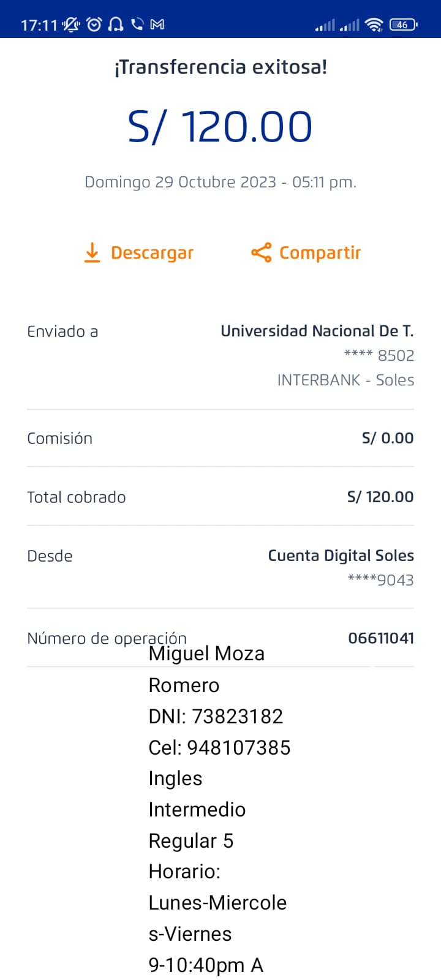This screenshot has width=441, height=980.
Task: Tap the Cel: 948107385 phone line
Action: (x=219, y=747)
